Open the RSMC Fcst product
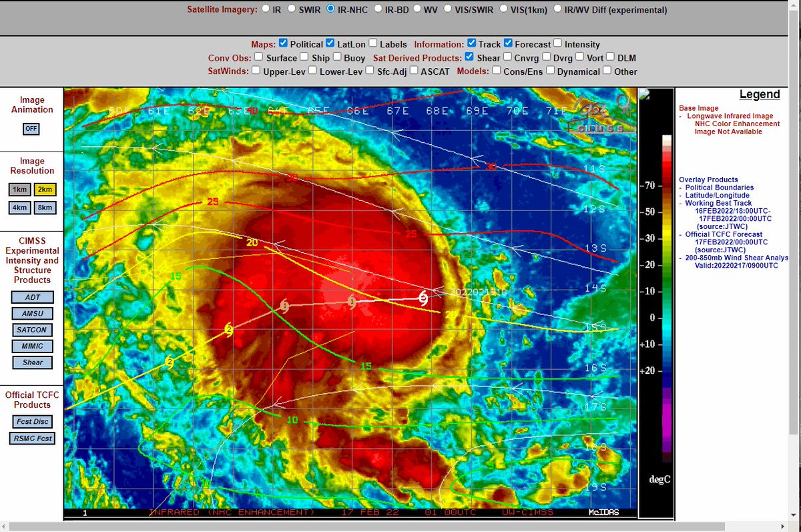801x532 pixels. [32, 439]
